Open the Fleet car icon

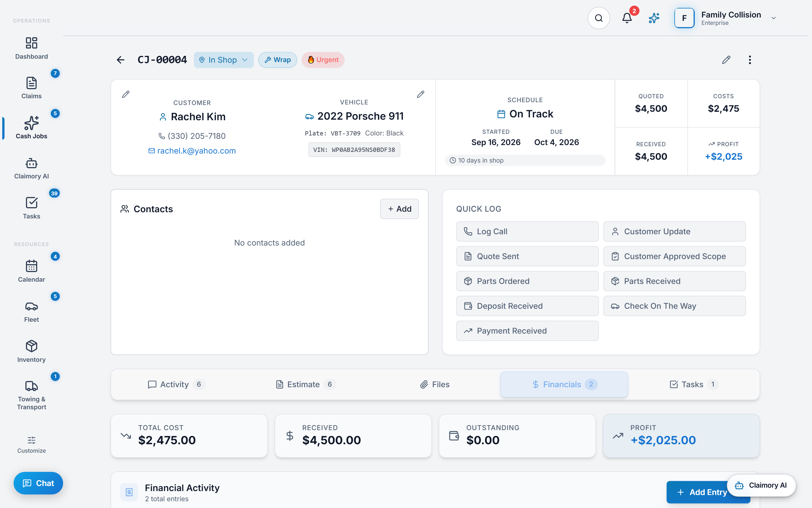click(x=32, y=306)
